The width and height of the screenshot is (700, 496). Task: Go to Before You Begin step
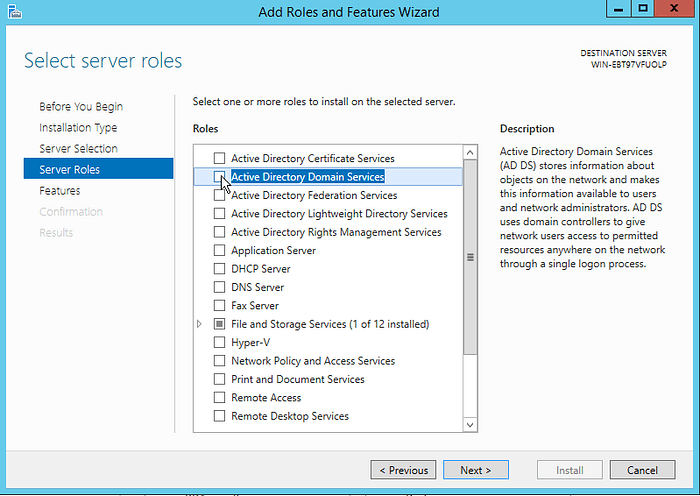[81, 107]
